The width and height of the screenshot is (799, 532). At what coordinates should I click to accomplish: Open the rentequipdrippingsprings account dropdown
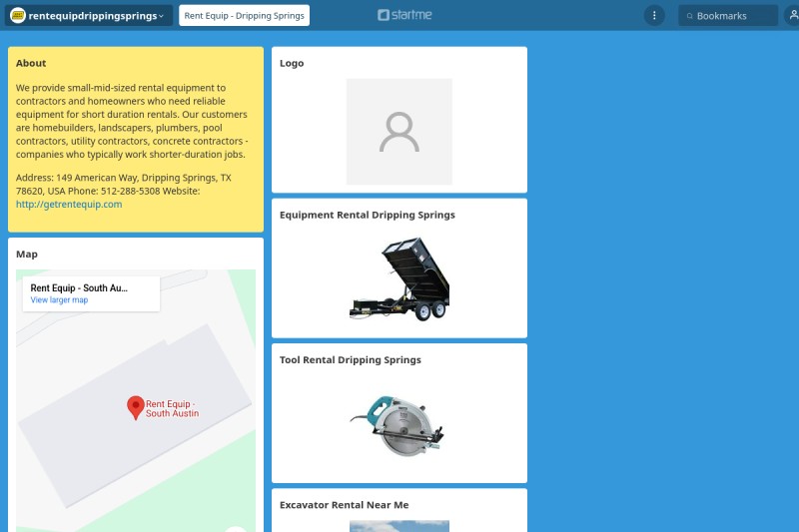point(89,15)
